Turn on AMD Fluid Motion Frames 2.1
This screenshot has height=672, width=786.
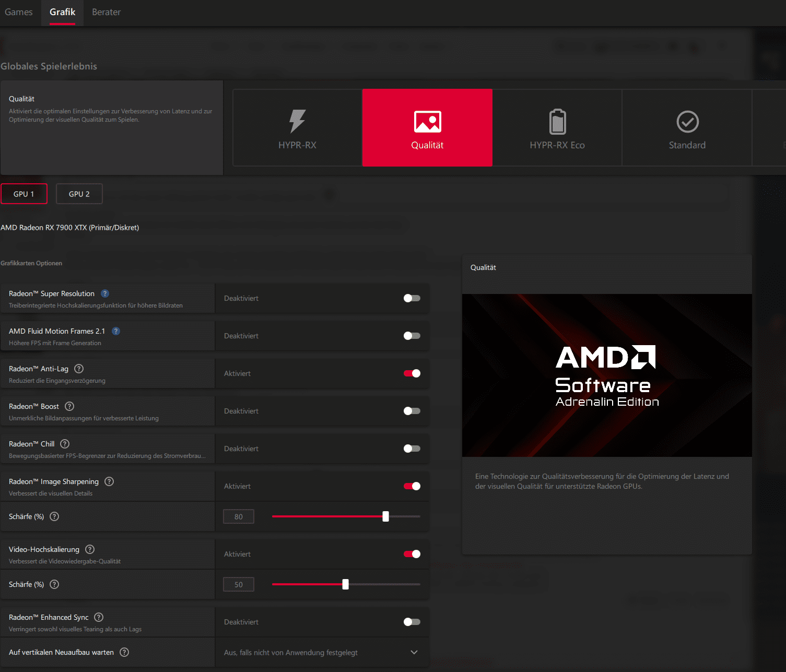(412, 336)
